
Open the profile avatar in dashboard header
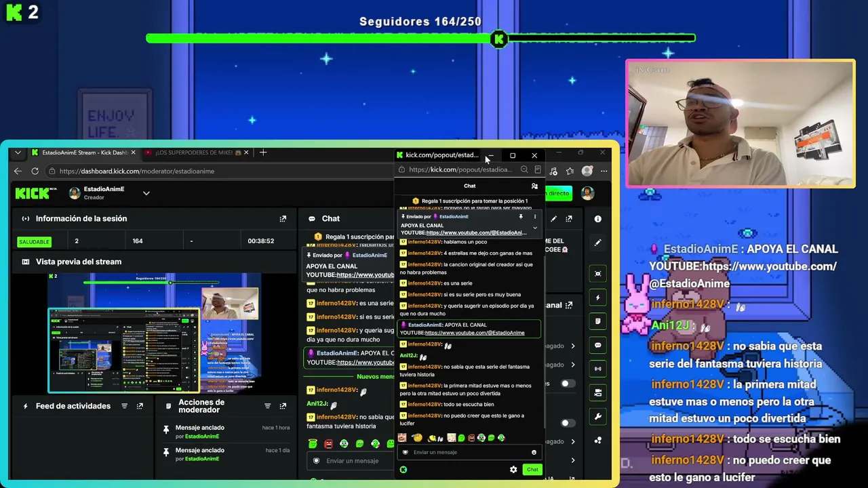587,194
